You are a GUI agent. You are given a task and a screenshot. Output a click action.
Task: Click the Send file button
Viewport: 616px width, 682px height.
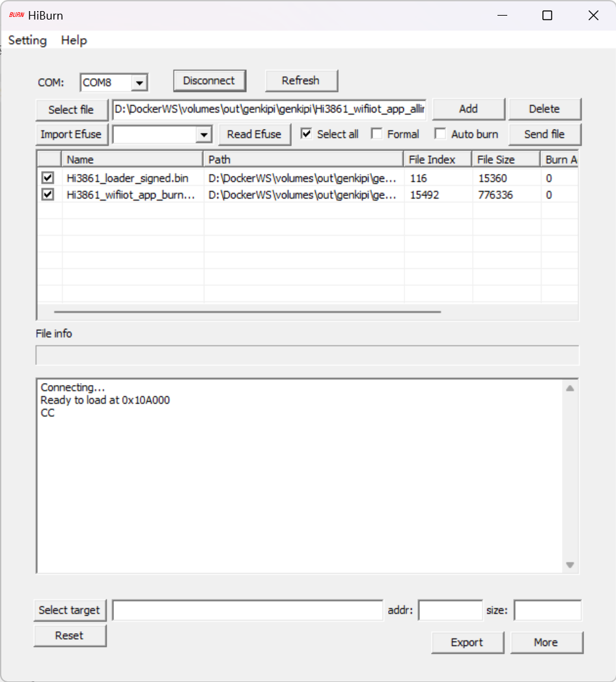pyautogui.click(x=544, y=134)
